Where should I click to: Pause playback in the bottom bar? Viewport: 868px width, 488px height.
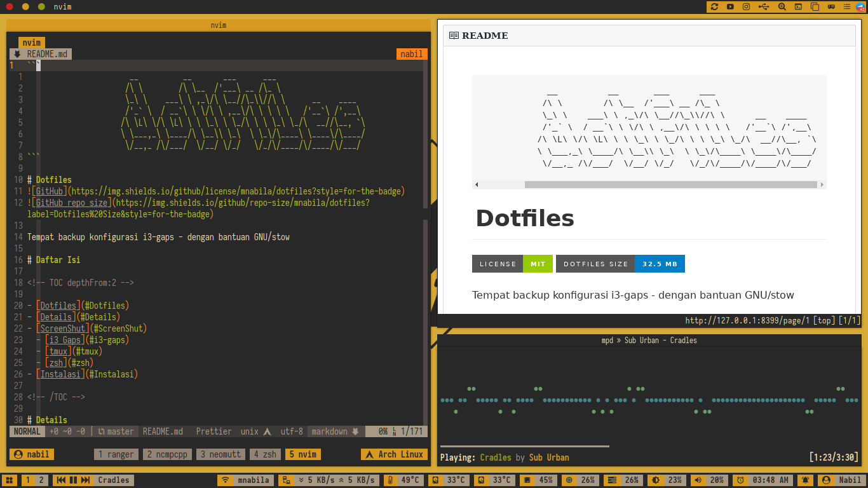point(73,480)
